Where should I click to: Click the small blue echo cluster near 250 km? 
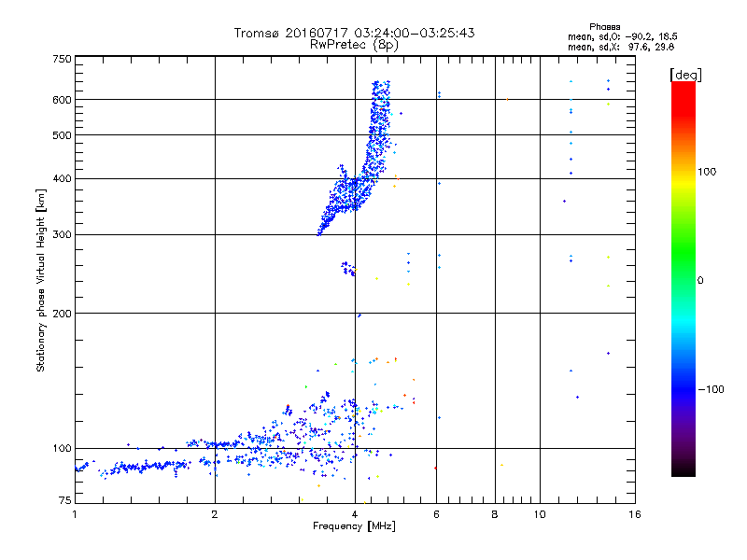(x=348, y=269)
